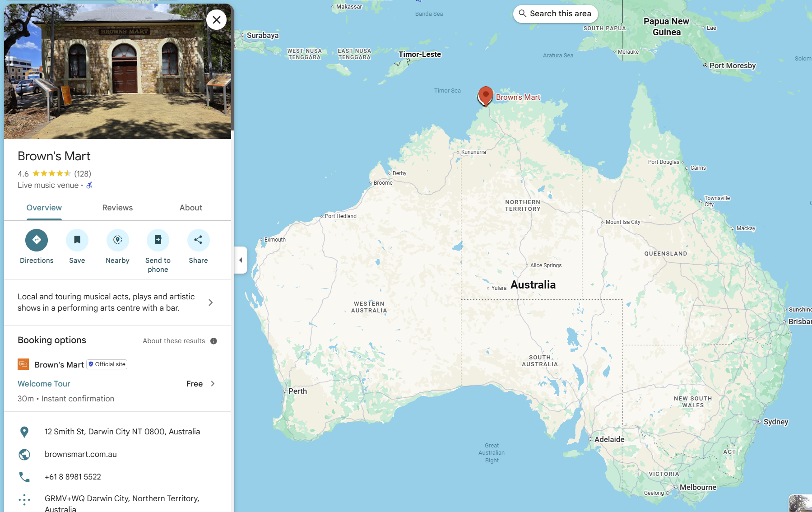Expand the Welcome Tour Free chevron
Viewport: 812px width, 512px height.
[x=213, y=384]
